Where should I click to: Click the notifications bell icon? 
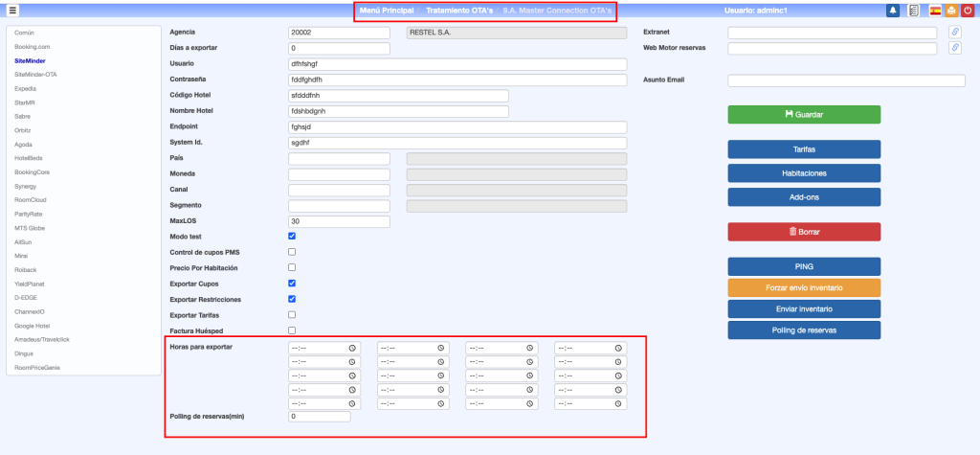coord(893,11)
